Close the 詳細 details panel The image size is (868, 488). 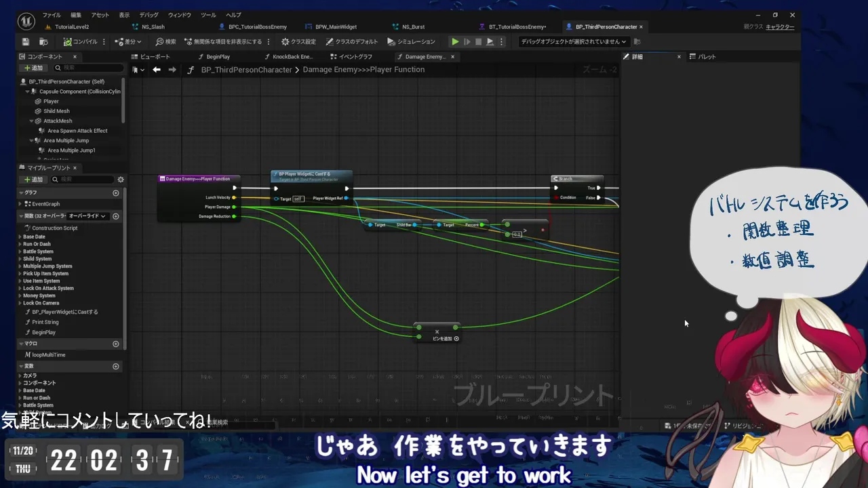click(679, 57)
